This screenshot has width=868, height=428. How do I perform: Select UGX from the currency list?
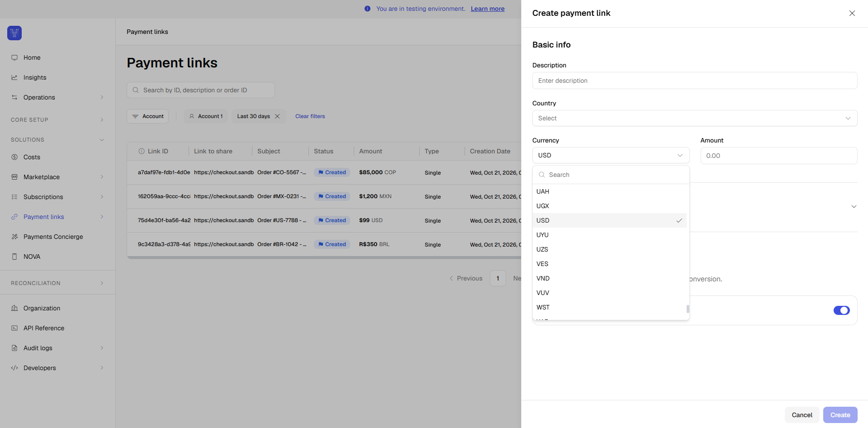(611, 206)
